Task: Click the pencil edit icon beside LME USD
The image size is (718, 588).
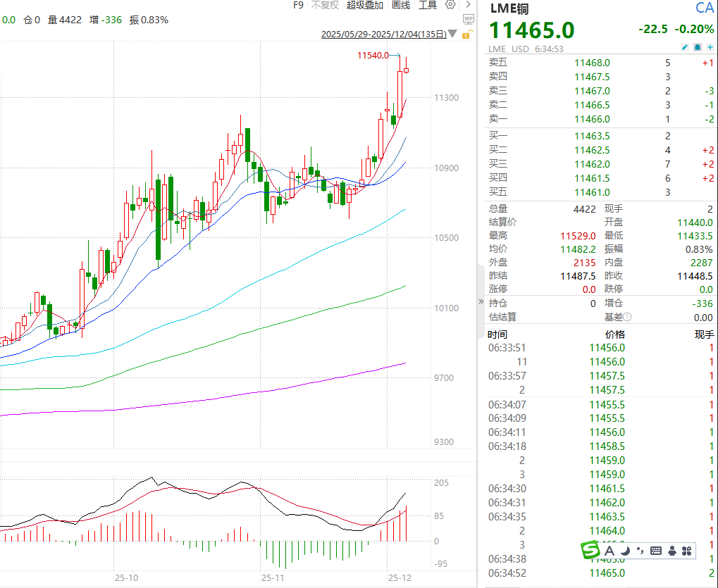Action: click(684, 48)
